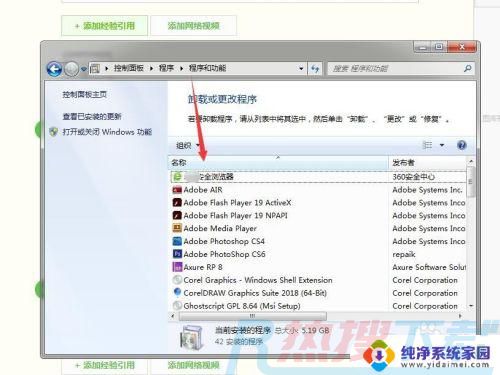Sort by the 名称 column header
This screenshot has width=500, height=375.
(278, 163)
